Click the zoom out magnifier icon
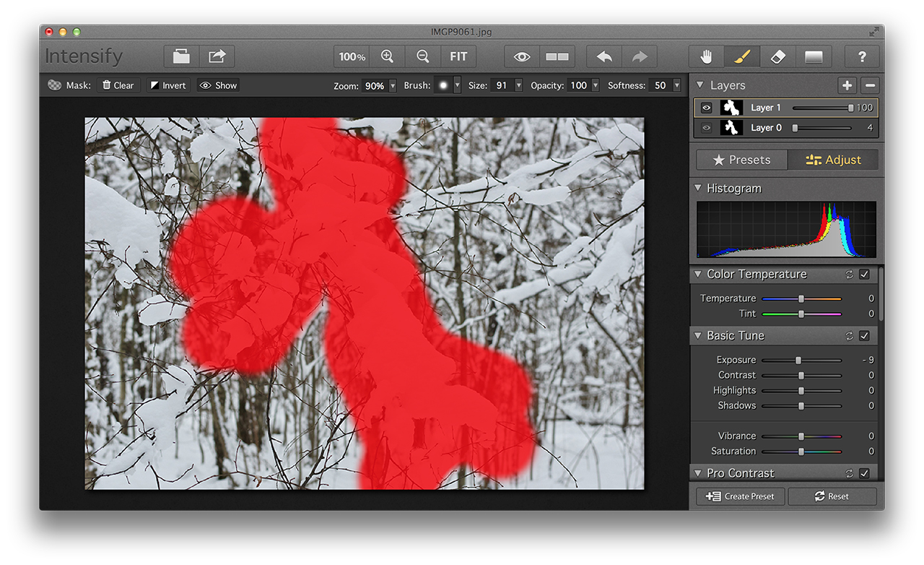This screenshot has width=924, height=565. 423,56
